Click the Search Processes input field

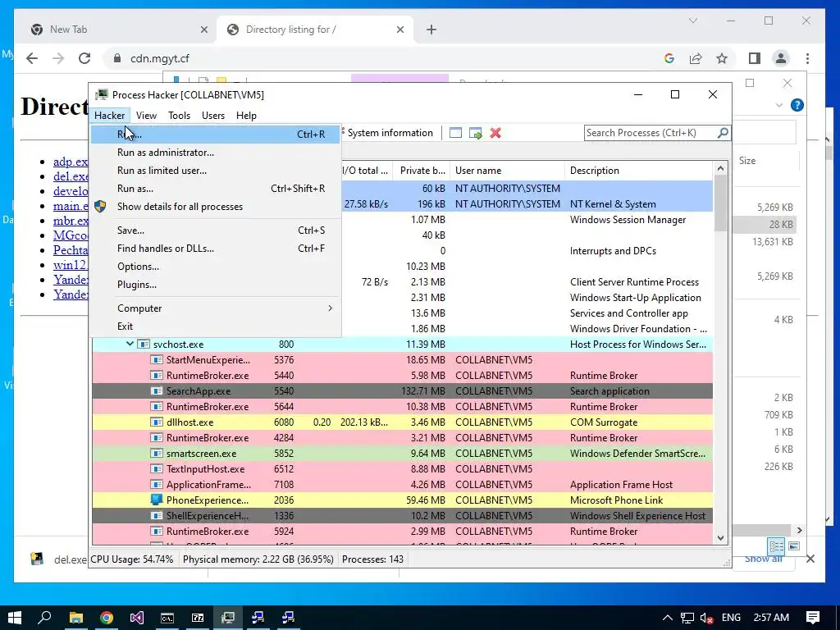coord(651,133)
